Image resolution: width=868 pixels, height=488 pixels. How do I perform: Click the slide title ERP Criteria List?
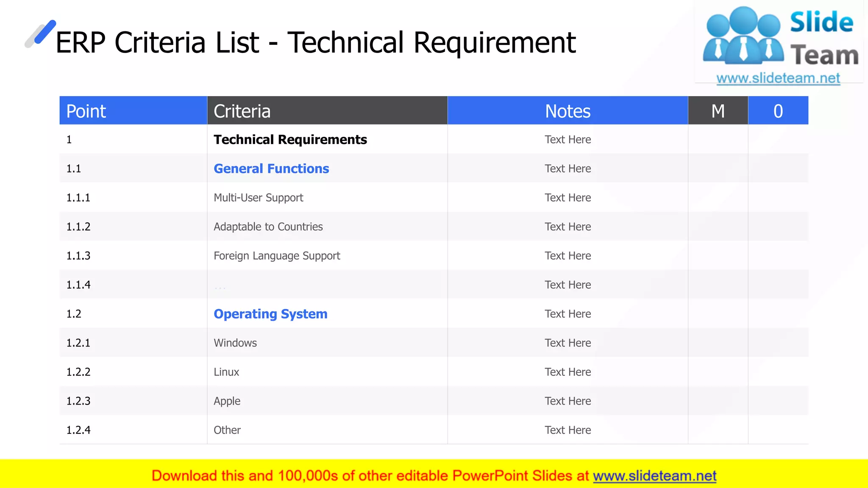316,43
